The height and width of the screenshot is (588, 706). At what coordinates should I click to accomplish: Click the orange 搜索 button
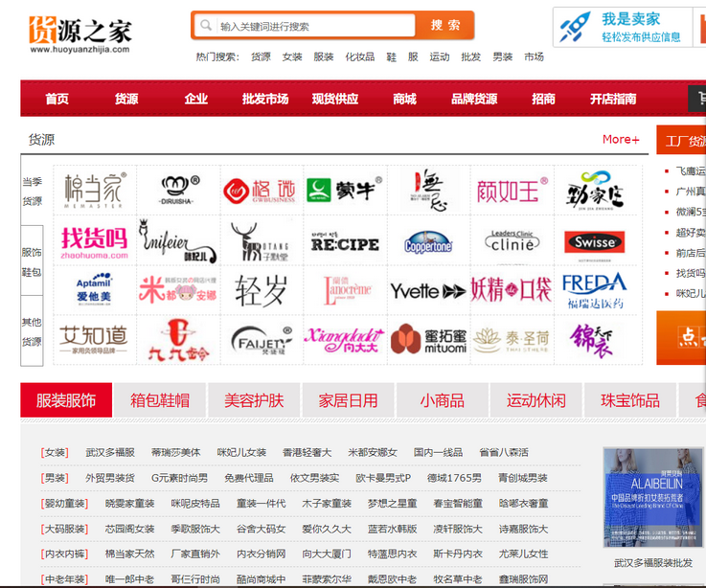pos(444,25)
